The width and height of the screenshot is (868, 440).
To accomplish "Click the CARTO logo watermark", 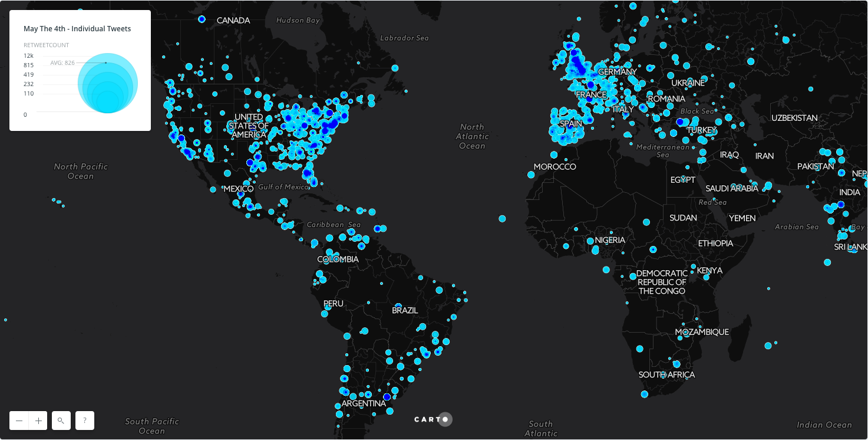I will tap(433, 419).
